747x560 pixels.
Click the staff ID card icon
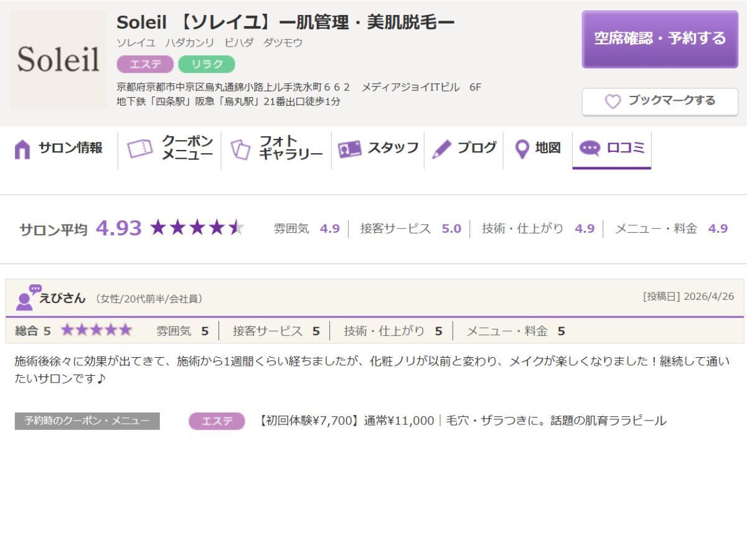[x=349, y=149]
